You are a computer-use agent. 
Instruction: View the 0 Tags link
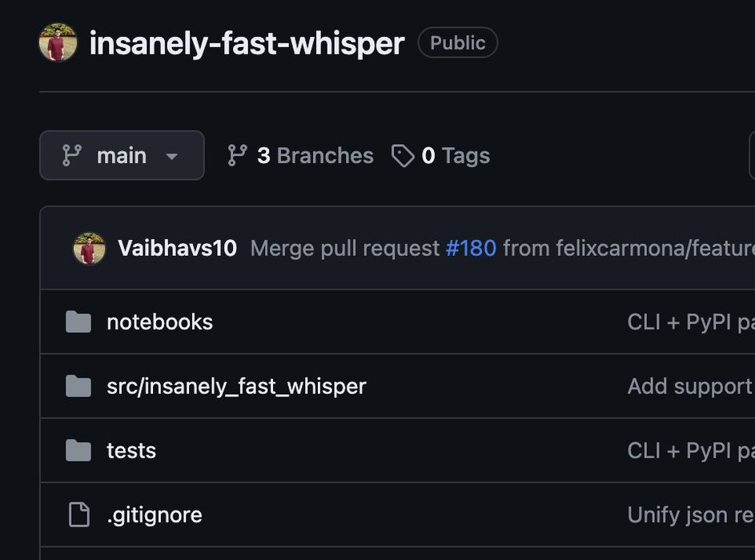coord(455,155)
